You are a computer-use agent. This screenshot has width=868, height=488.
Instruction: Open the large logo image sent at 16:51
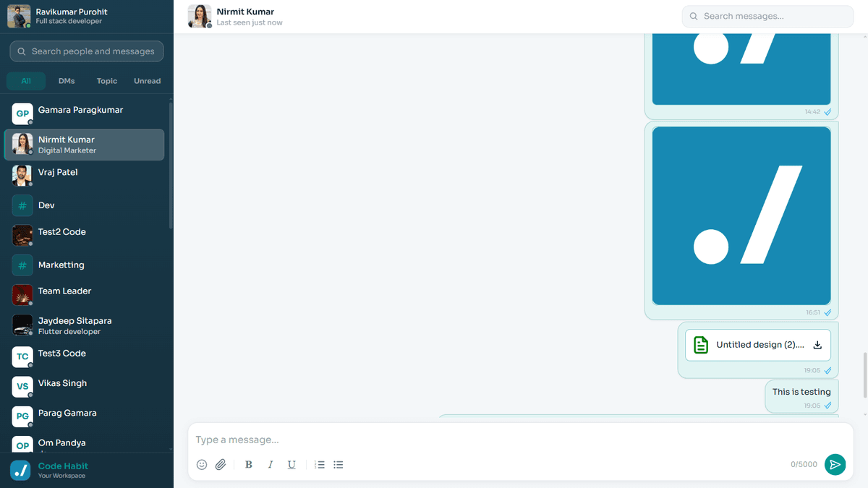pos(741,215)
